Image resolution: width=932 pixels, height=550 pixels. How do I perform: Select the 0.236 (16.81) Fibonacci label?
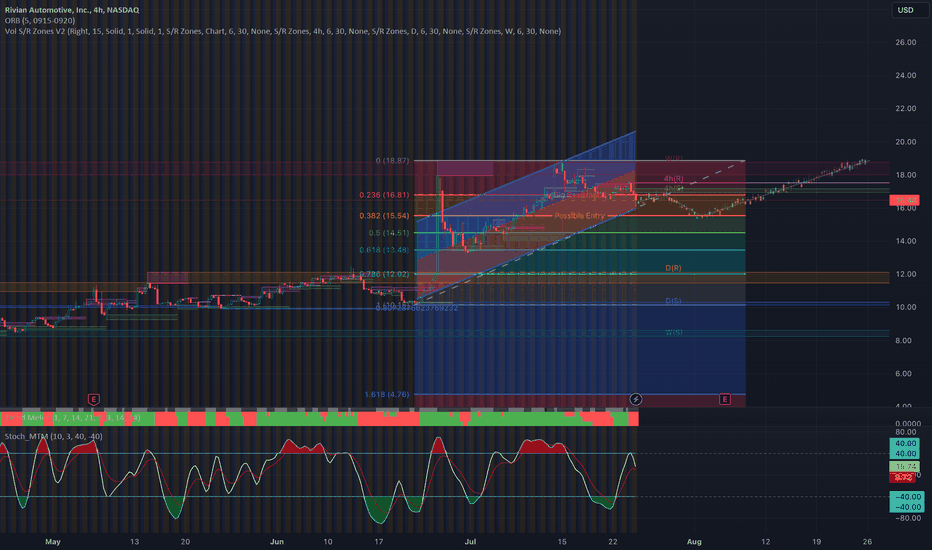[x=384, y=195]
